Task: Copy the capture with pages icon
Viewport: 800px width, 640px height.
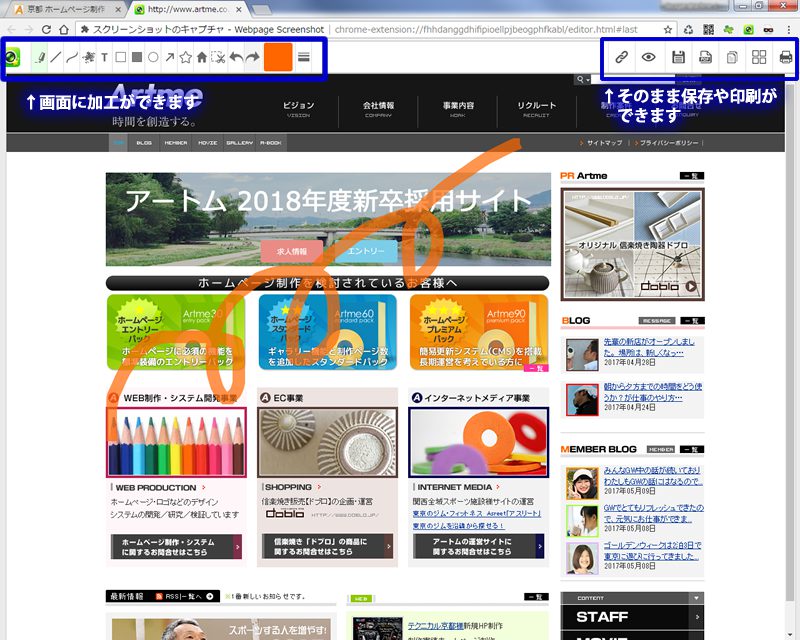Action: [x=732, y=57]
